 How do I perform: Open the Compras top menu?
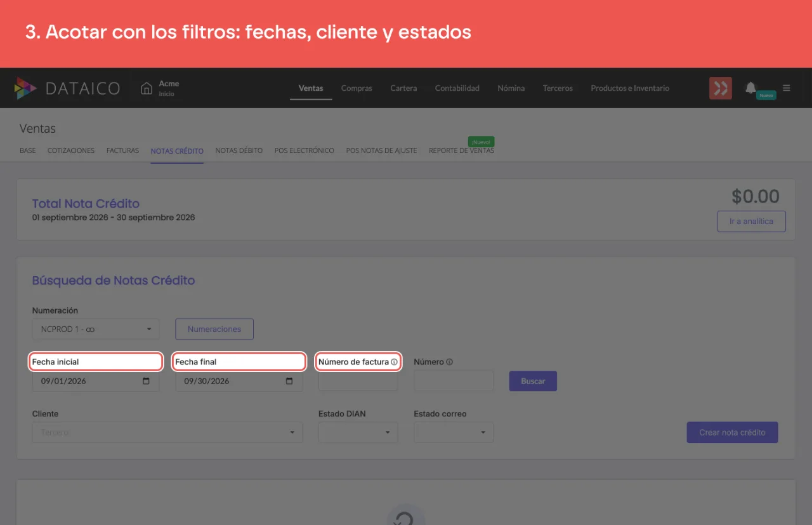click(357, 88)
